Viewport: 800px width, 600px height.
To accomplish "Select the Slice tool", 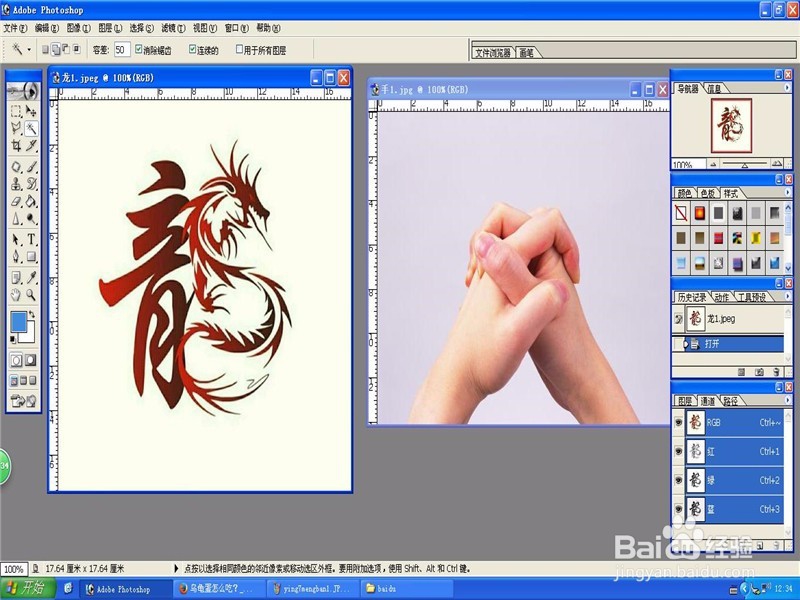I will pos(31,146).
